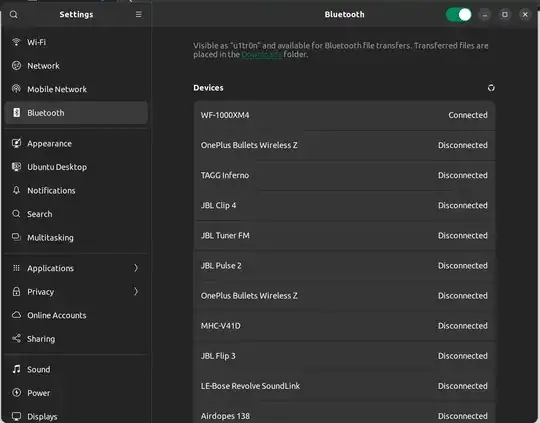This screenshot has height=423, width=540.
Task: Click Disconnected status beside JBL Flip 3
Action: click(x=463, y=356)
